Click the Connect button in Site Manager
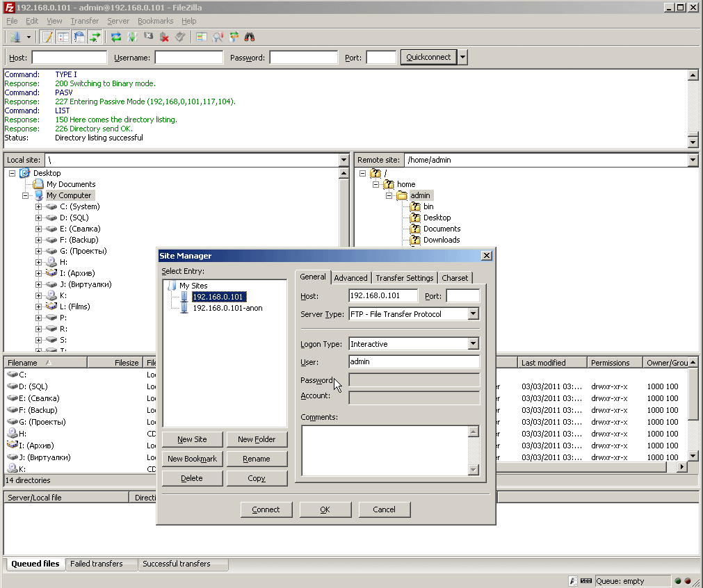Viewport: 703px width, 588px height. click(x=266, y=509)
